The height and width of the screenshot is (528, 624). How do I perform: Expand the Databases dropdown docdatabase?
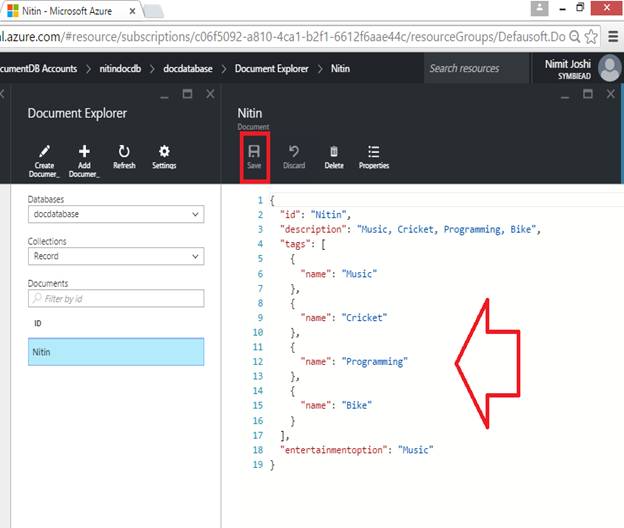pyautogui.click(x=116, y=214)
